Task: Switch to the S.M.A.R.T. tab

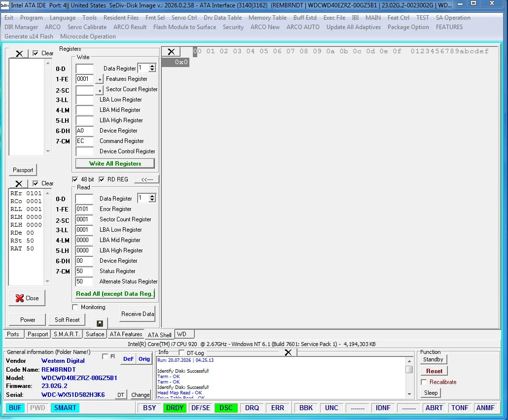Action: pos(67,334)
